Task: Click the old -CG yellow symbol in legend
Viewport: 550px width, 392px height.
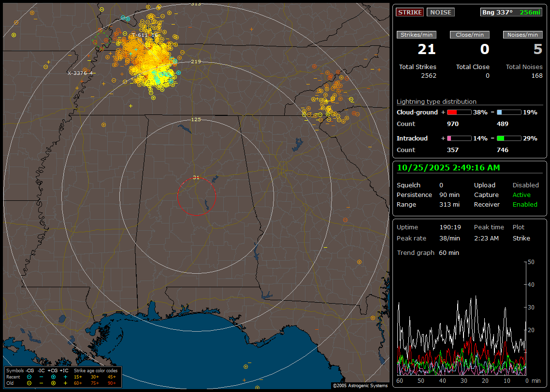Action: point(29,383)
